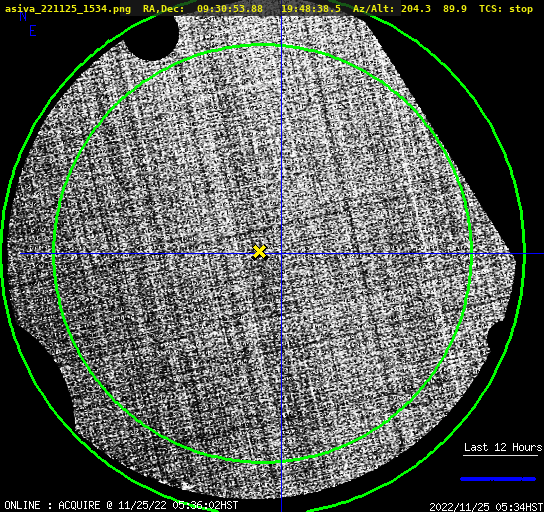This screenshot has height=512, width=544.
Task: Click the yellow X telescope pointing marker
Action: (x=259, y=252)
